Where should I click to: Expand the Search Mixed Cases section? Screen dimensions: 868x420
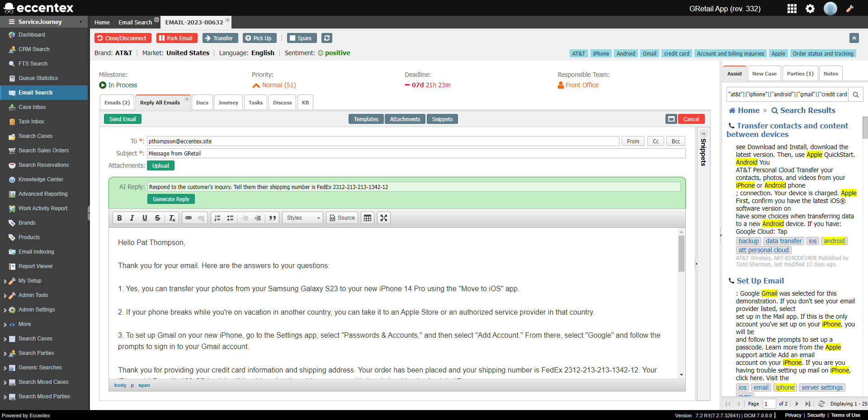[5, 382]
